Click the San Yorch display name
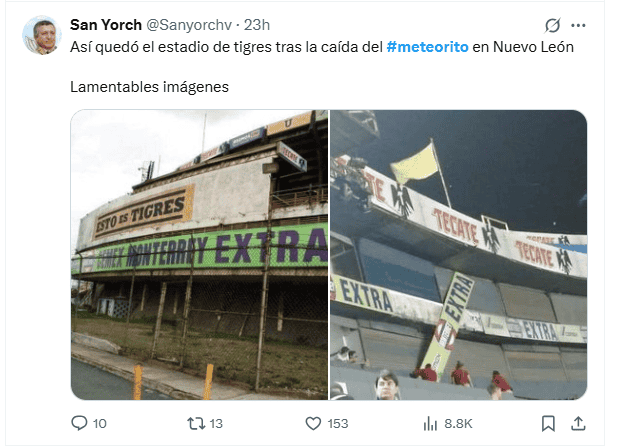This screenshot has height=446, width=622. 106,25
